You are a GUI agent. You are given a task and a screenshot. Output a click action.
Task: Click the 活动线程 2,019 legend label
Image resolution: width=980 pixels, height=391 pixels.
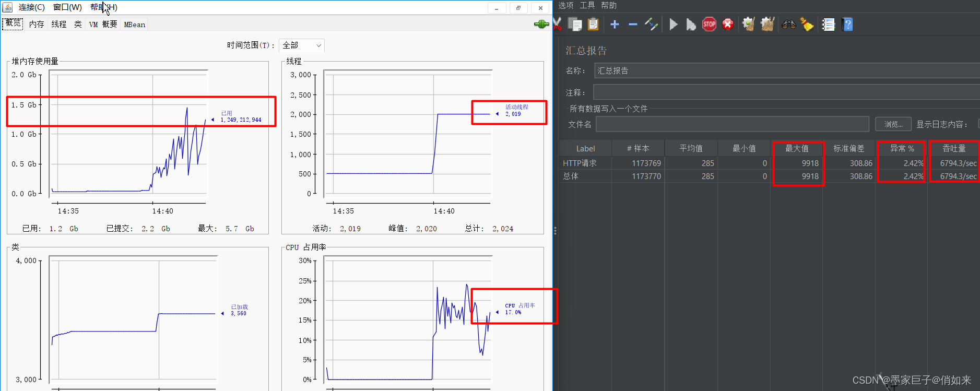tap(516, 110)
